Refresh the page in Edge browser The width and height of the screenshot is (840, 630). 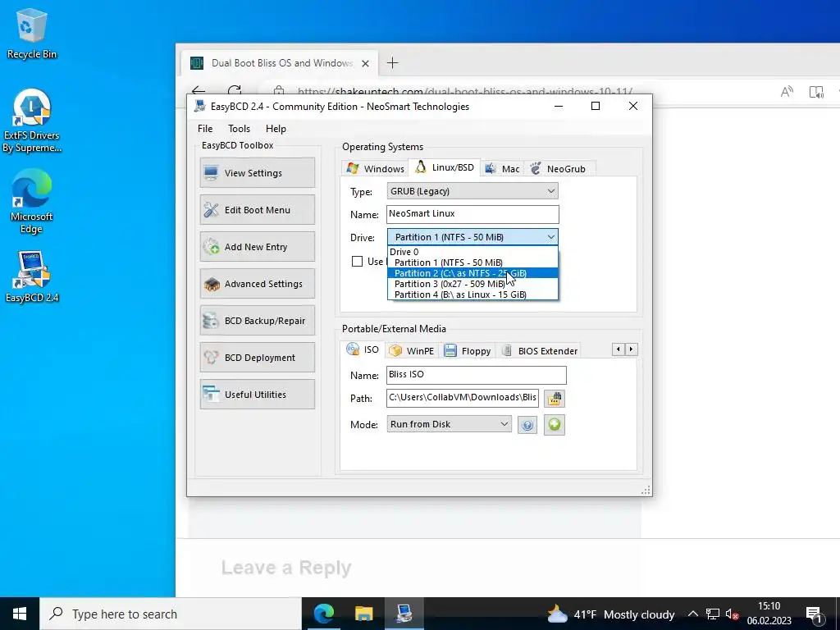point(235,90)
